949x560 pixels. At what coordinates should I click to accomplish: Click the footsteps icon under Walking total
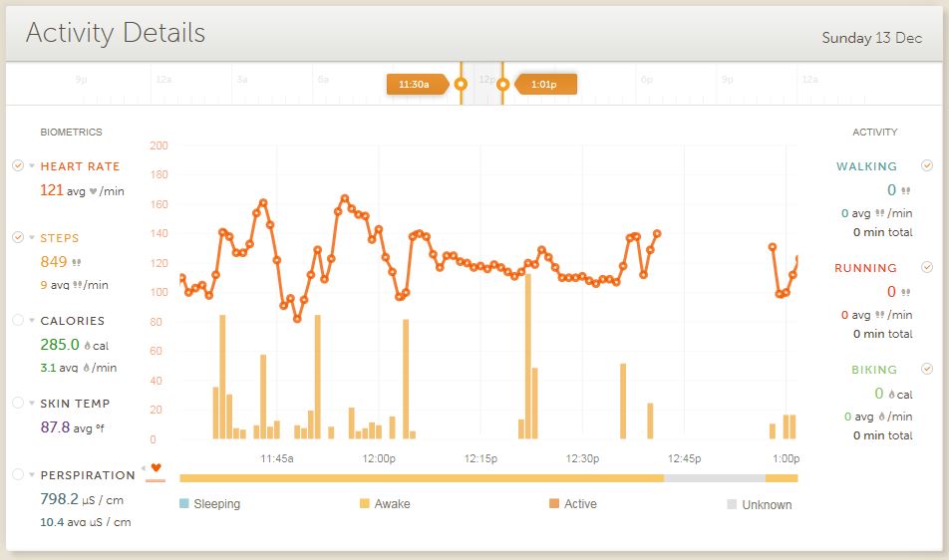click(905, 190)
